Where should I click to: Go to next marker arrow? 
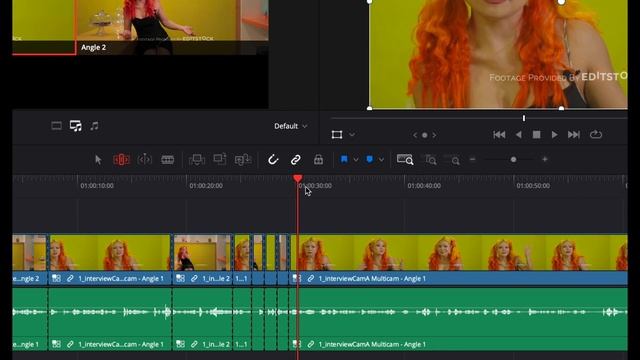tap(434, 135)
